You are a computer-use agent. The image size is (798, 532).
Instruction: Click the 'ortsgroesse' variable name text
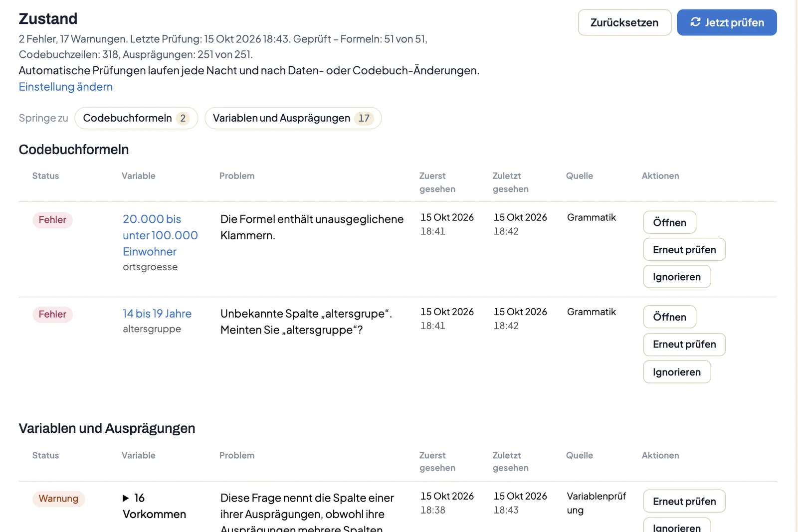click(x=150, y=267)
